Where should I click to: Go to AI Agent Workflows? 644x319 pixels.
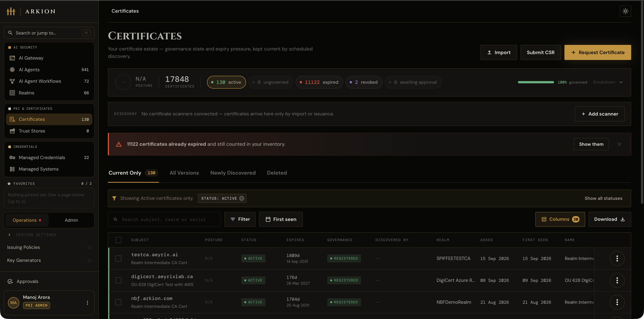49,81
